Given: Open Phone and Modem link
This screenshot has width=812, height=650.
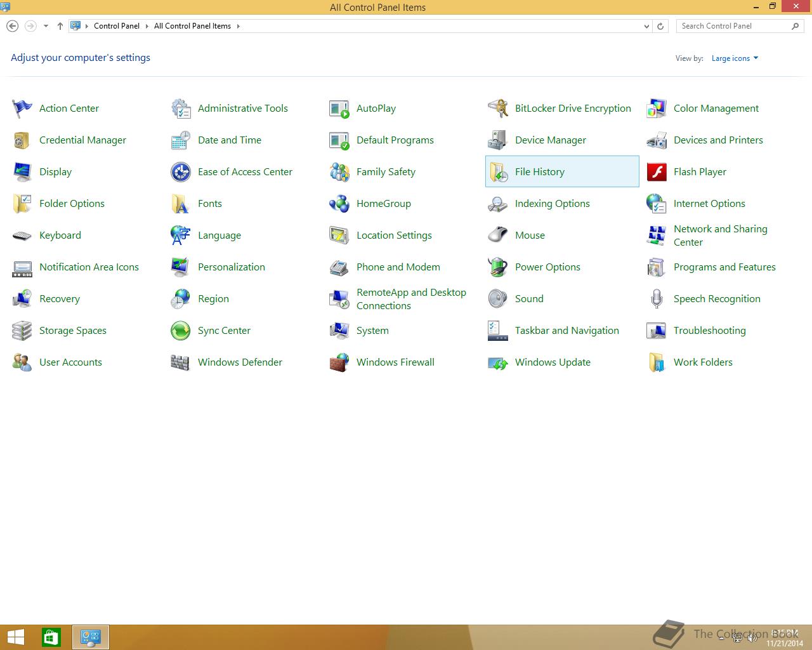Looking at the screenshot, I should (398, 267).
